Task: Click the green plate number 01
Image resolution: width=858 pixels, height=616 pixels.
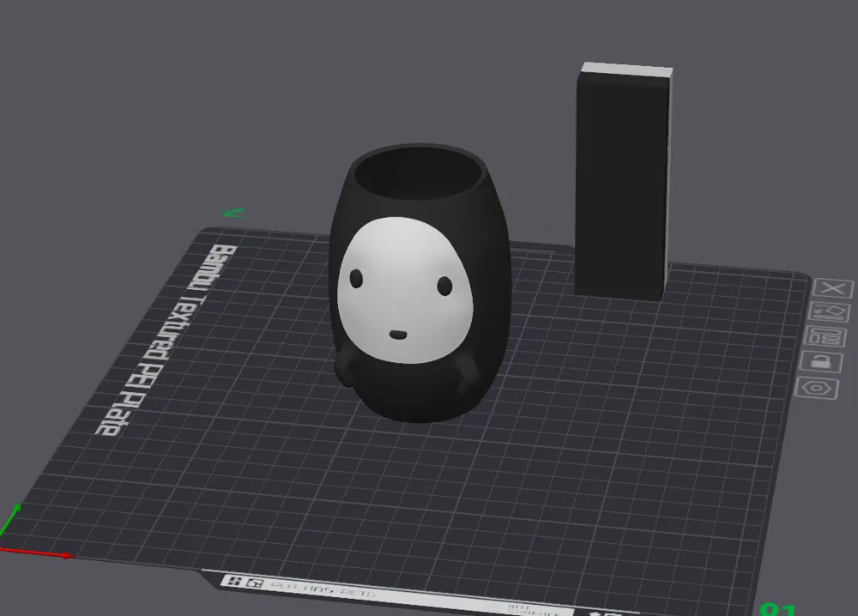Action: click(777, 609)
